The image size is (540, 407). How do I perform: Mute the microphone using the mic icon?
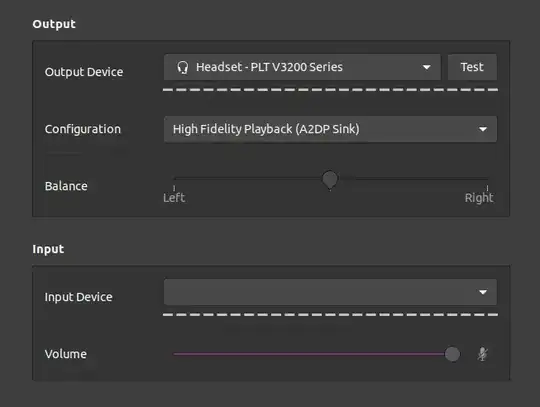[482, 354]
